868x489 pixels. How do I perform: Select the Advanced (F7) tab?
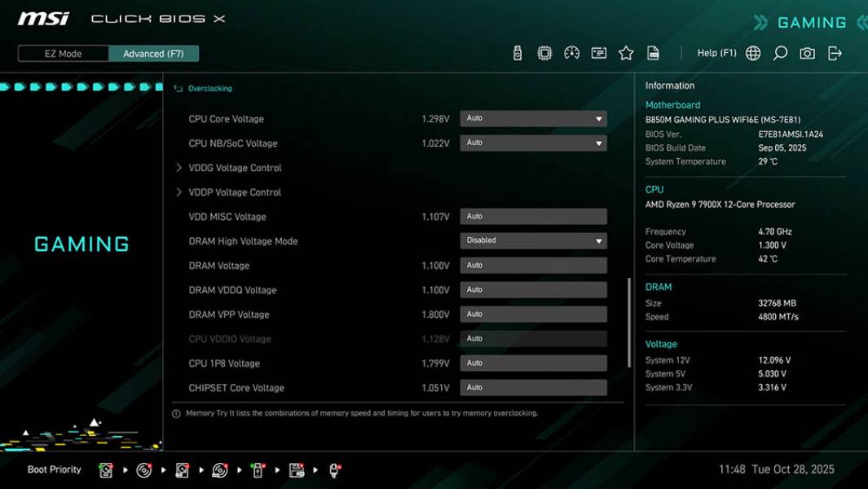pyautogui.click(x=155, y=53)
